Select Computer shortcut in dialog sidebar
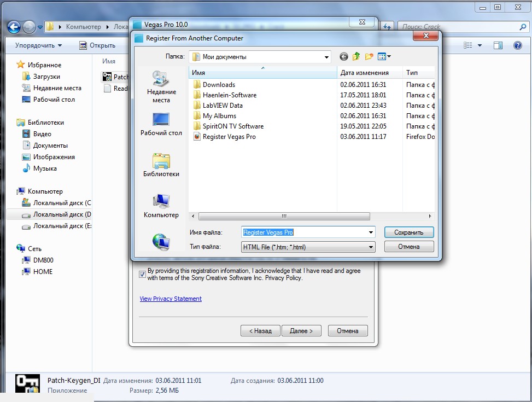532x402 pixels. [x=161, y=206]
